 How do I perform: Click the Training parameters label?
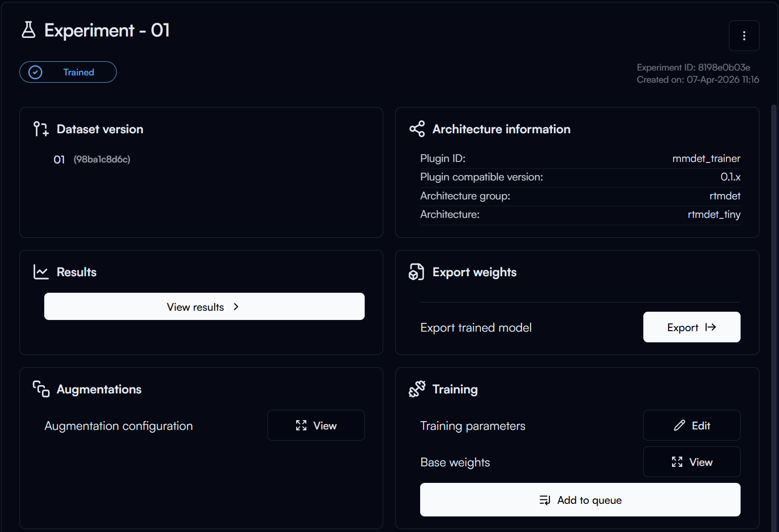[473, 426]
